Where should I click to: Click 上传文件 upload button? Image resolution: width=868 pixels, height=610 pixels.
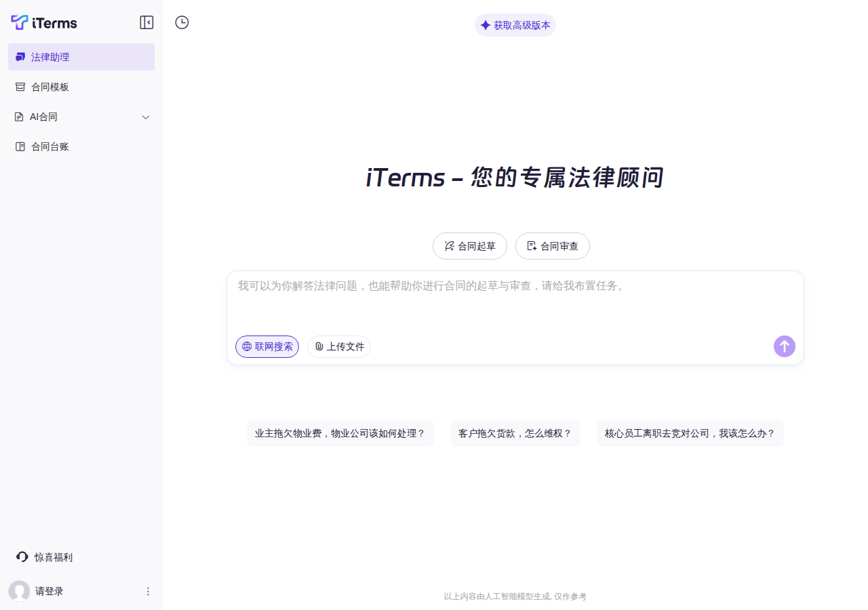pyautogui.click(x=339, y=346)
